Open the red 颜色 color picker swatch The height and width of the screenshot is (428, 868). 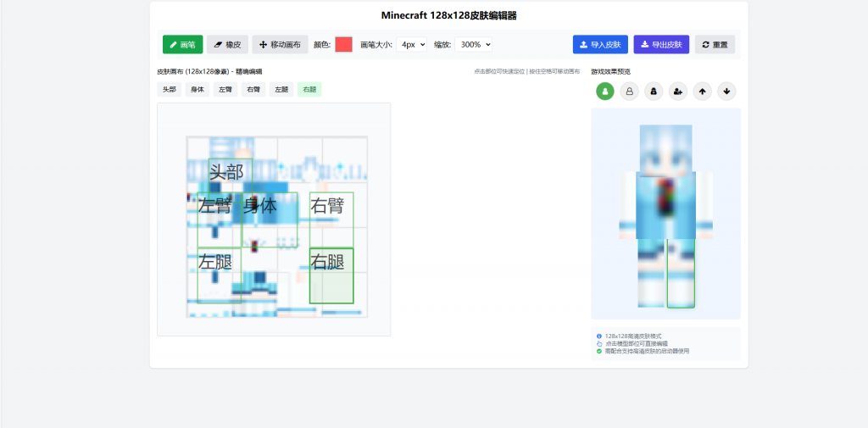pos(344,44)
